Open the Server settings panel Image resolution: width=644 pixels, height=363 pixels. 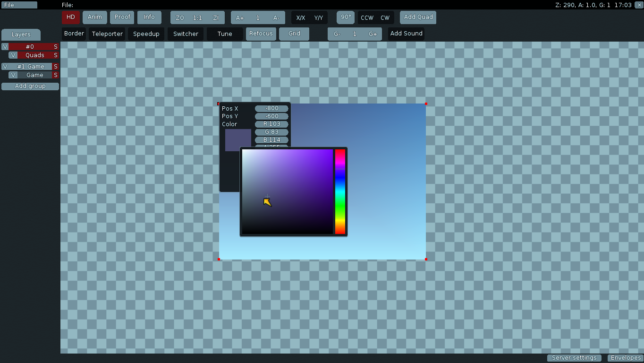(574, 358)
